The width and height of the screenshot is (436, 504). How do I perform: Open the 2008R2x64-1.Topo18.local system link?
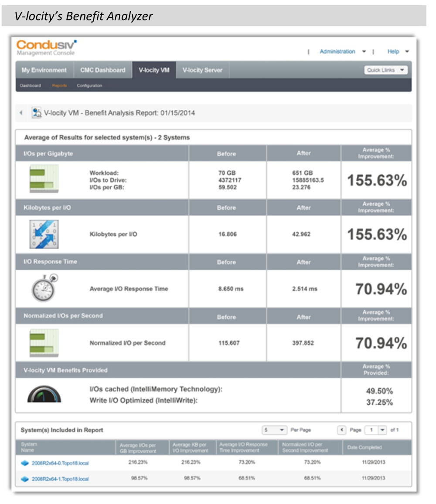coord(60,479)
